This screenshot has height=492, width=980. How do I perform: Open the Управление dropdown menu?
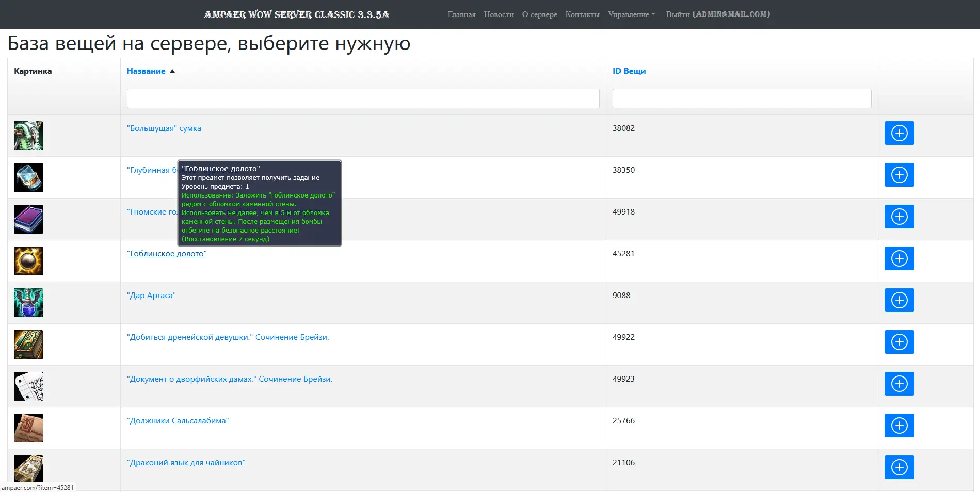pos(631,14)
